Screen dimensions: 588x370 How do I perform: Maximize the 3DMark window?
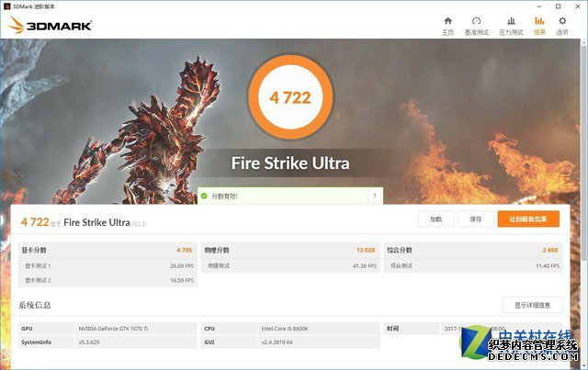(x=558, y=6)
